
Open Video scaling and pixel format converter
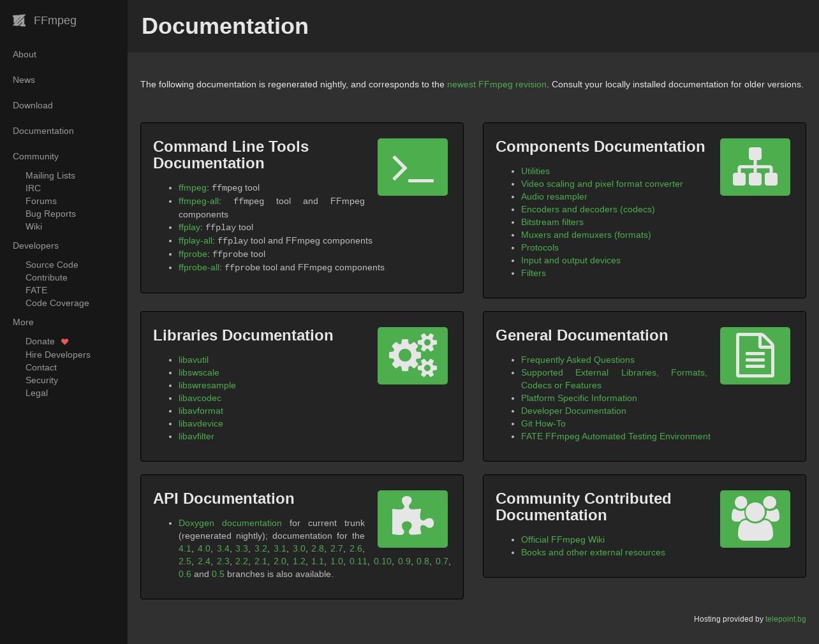(x=602, y=184)
